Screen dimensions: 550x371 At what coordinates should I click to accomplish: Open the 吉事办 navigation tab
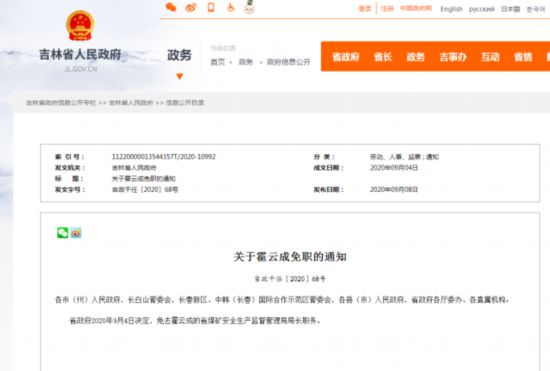[x=453, y=57]
